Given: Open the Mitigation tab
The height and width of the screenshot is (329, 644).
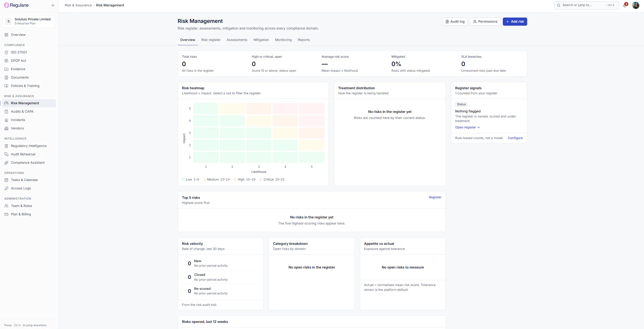Looking at the screenshot, I should [x=261, y=40].
